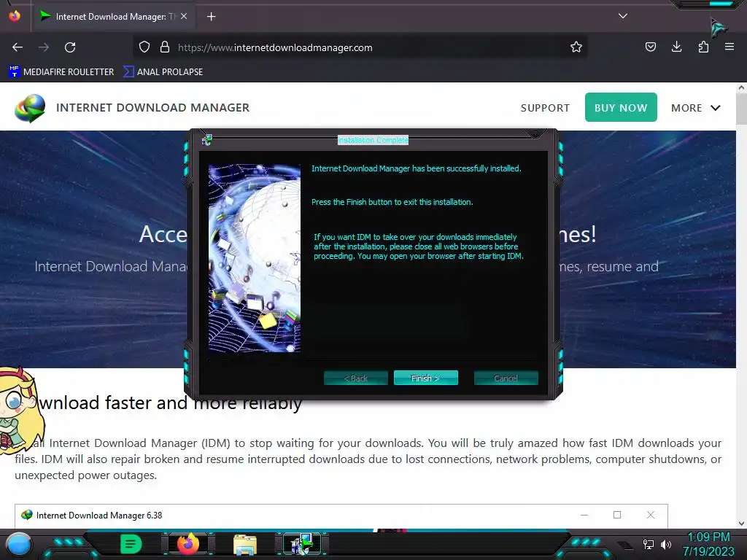747x560 pixels.
Task: Open the browser extensions menu
Action: click(703, 47)
